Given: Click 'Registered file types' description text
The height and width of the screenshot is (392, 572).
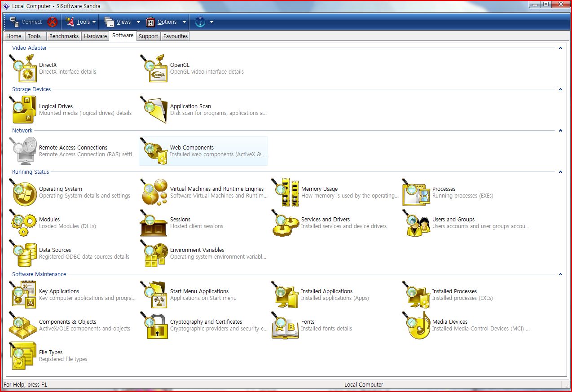Looking at the screenshot, I should [x=63, y=359].
